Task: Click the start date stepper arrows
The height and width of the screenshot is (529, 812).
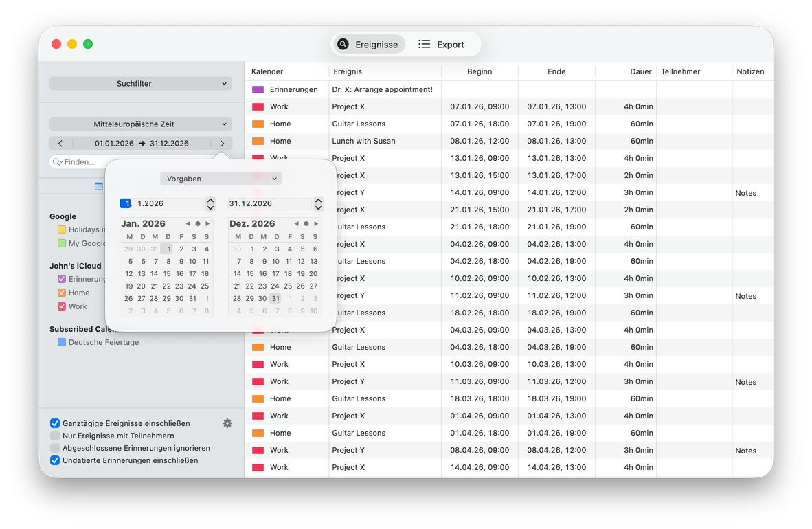Action: 210,203
